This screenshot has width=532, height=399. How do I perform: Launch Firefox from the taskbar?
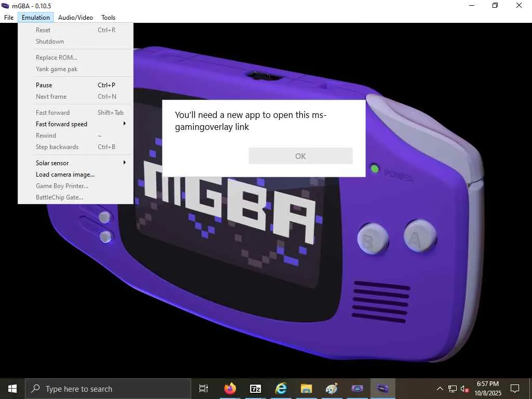tap(230, 389)
